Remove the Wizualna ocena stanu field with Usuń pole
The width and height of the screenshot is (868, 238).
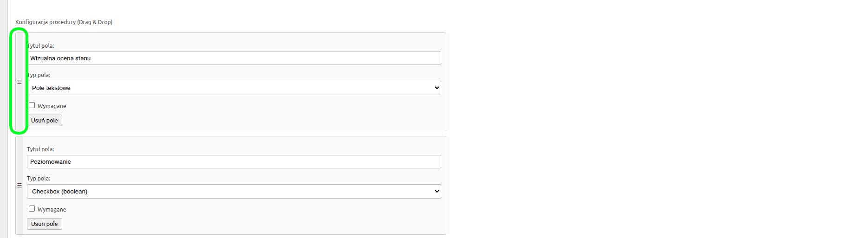coord(45,121)
